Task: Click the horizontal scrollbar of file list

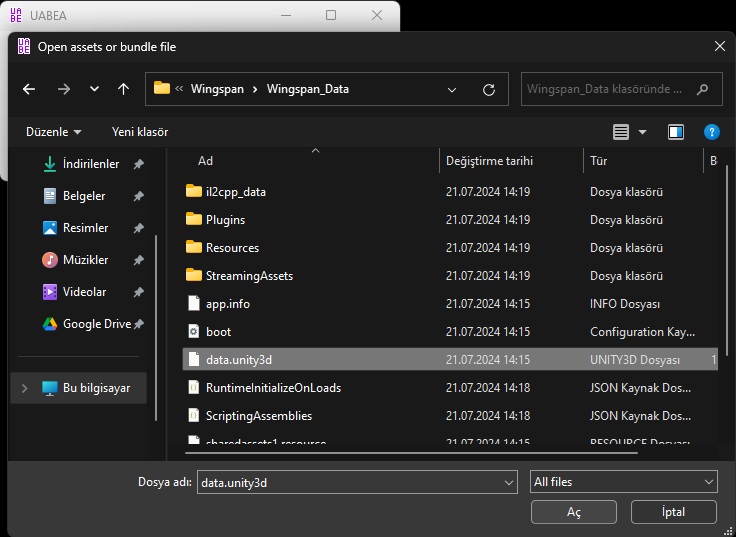Action: (411, 453)
